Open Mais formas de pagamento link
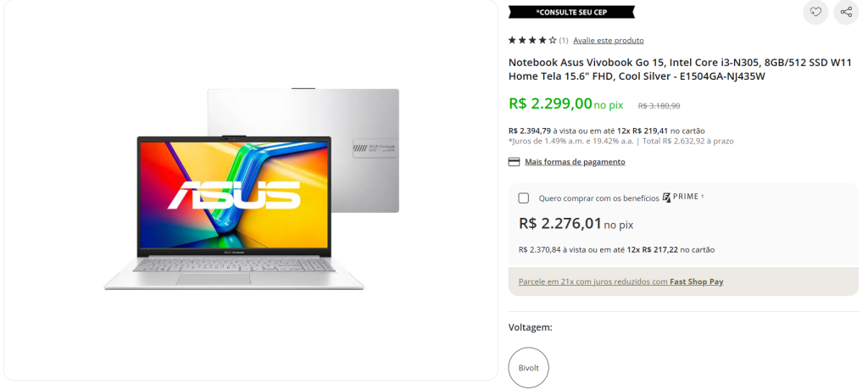 point(575,162)
